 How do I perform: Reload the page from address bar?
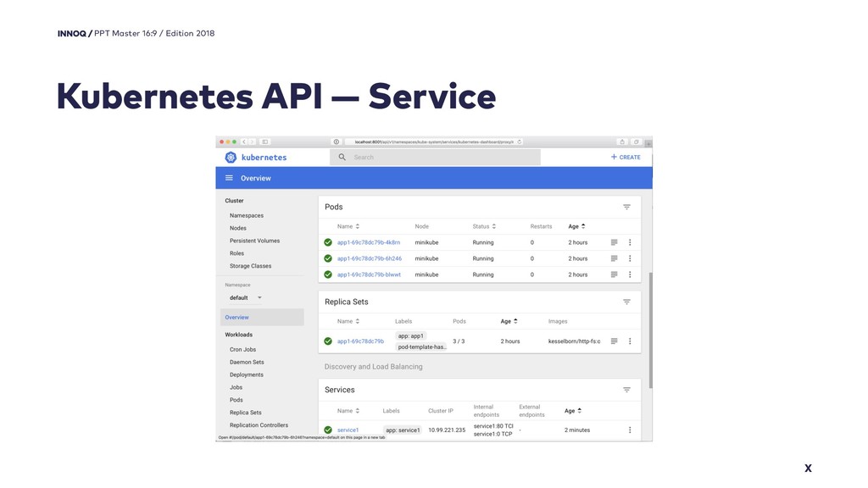click(x=520, y=141)
